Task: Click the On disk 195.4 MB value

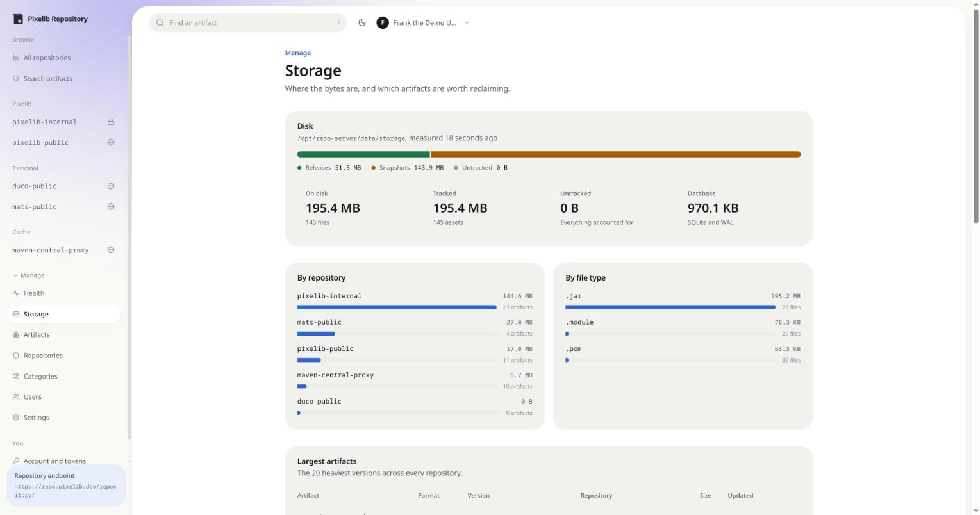Action: click(333, 208)
